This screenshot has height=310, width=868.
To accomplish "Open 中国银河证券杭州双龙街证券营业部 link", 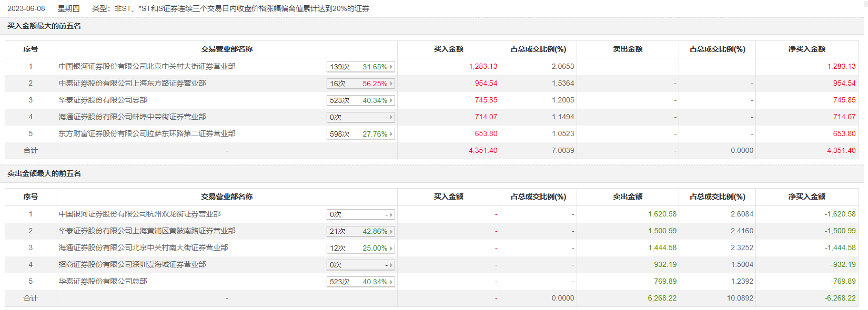I will pyautogui.click(x=139, y=214).
